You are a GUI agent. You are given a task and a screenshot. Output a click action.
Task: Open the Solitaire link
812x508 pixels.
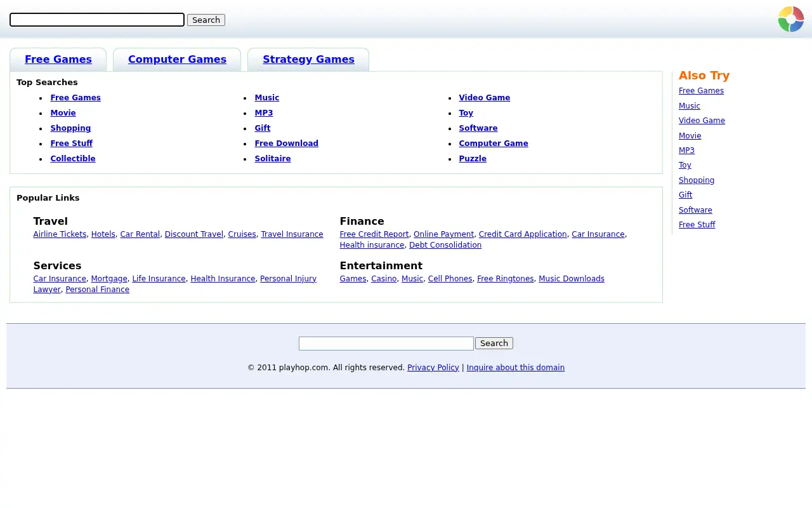pos(273,159)
